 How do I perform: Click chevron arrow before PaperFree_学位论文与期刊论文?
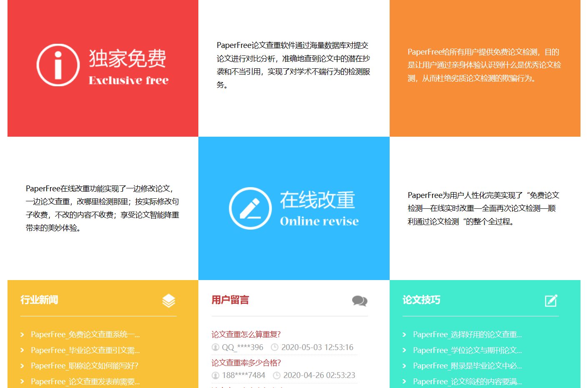click(404, 350)
